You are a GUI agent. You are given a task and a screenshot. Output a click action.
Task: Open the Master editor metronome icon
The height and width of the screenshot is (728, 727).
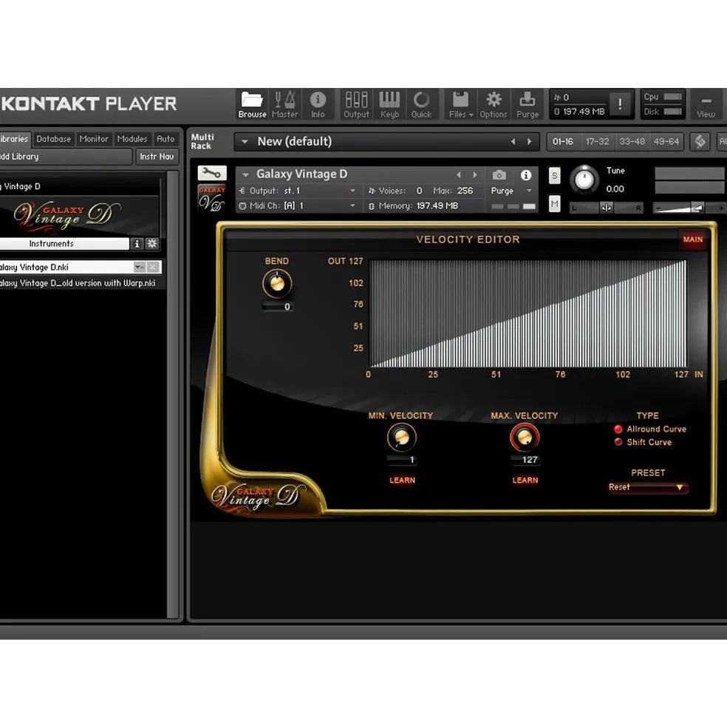pos(284,105)
